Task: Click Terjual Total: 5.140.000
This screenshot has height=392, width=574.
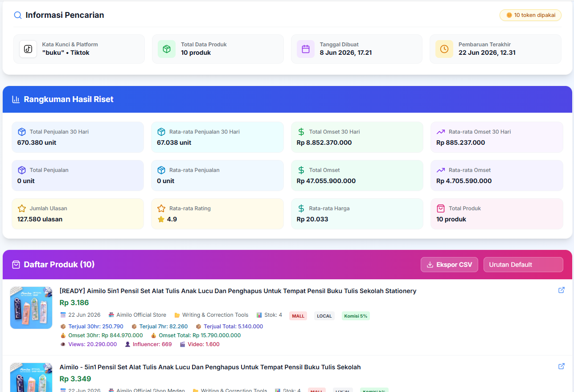Action: (233, 327)
